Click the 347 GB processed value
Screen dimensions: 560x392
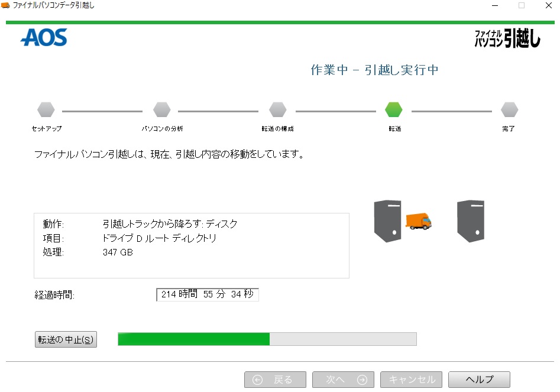(118, 252)
